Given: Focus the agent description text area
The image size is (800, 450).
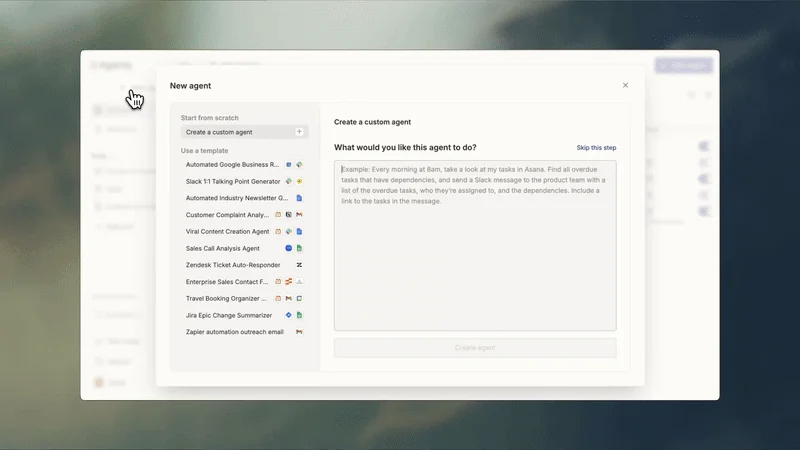Looking at the screenshot, I should [x=475, y=245].
